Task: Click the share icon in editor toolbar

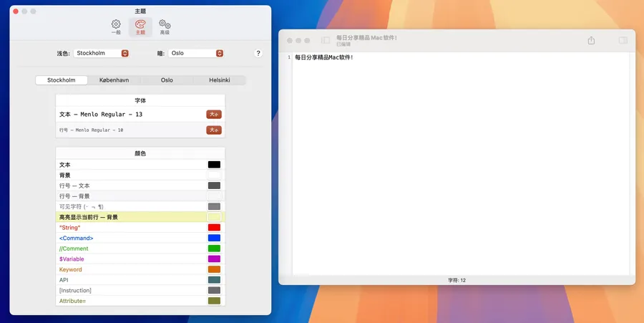Action: pyautogui.click(x=591, y=41)
